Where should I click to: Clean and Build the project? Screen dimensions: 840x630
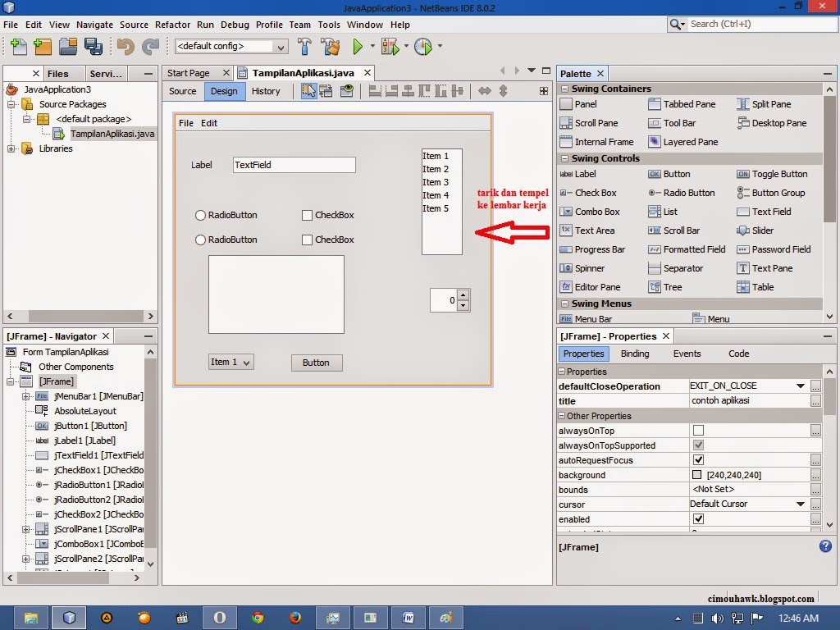pos(332,47)
